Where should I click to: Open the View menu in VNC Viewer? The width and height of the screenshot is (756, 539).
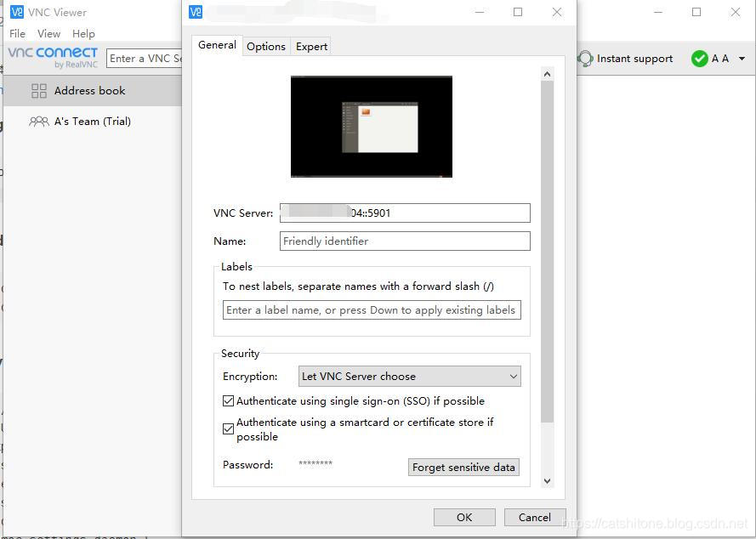click(x=48, y=34)
